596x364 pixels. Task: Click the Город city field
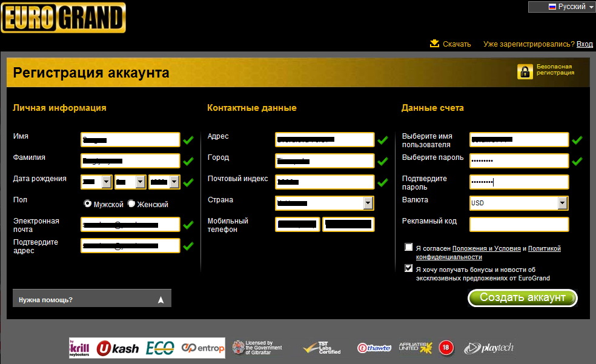point(325,160)
